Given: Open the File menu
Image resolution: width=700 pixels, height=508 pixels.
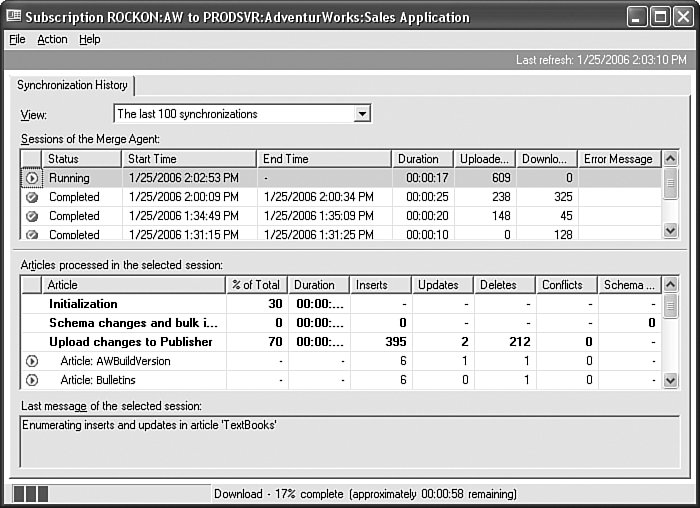Looking at the screenshot, I should [x=17, y=39].
